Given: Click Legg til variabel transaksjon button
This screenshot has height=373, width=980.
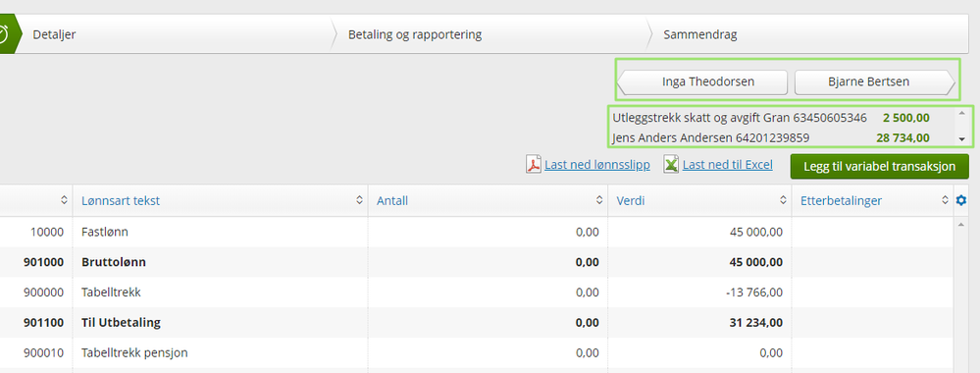Looking at the screenshot, I should point(879,167).
